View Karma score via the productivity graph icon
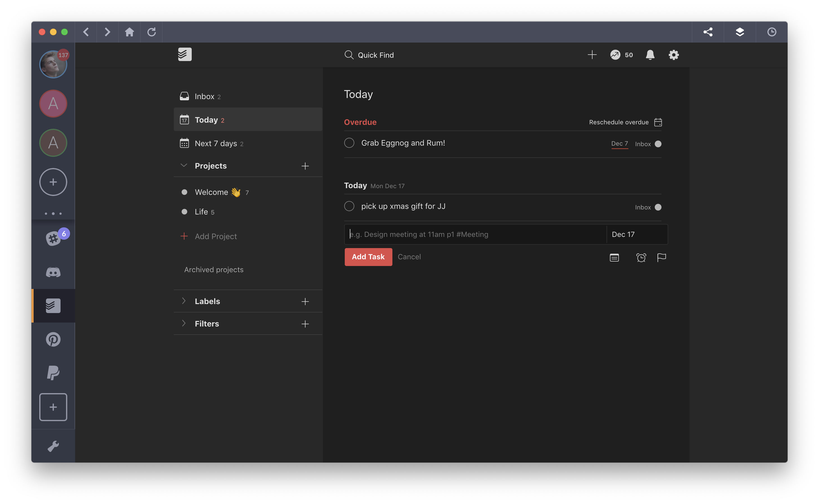The image size is (819, 504). pos(615,55)
